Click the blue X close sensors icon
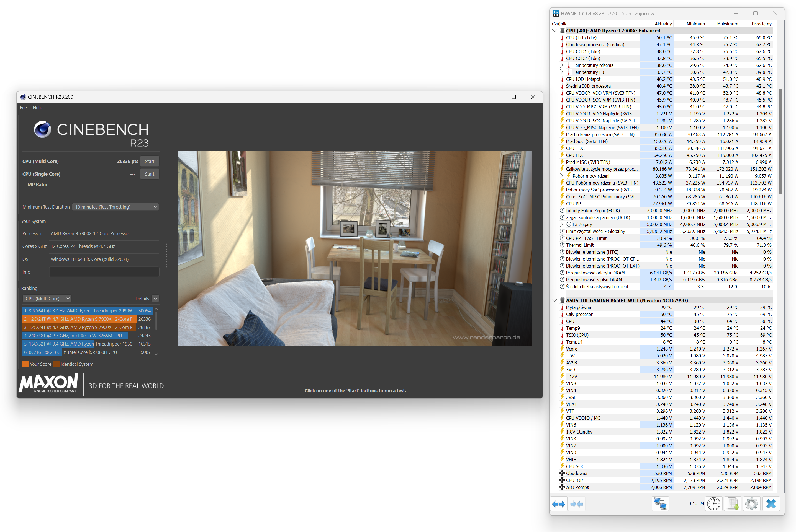The width and height of the screenshot is (796, 532). coord(771,504)
